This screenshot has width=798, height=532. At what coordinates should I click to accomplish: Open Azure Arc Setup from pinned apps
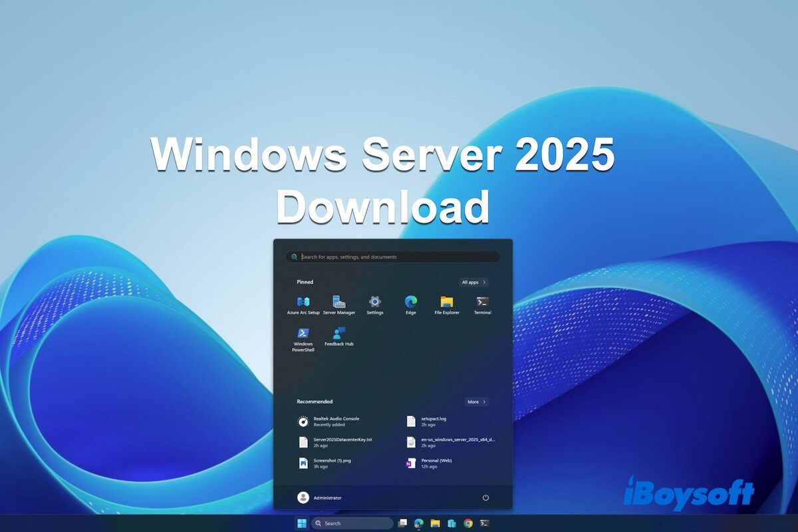(303, 305)
